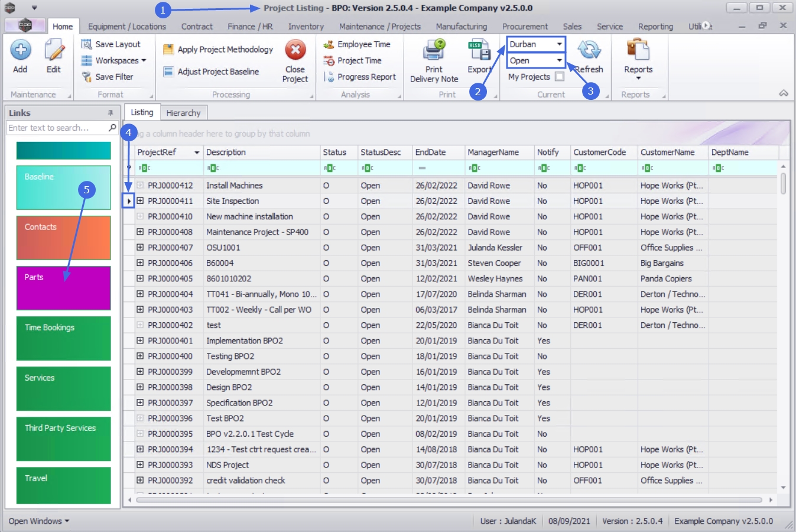This screenshot has height=532, width=796.
Task: Click the Export to XLSX icon
Action: (479, 50)
